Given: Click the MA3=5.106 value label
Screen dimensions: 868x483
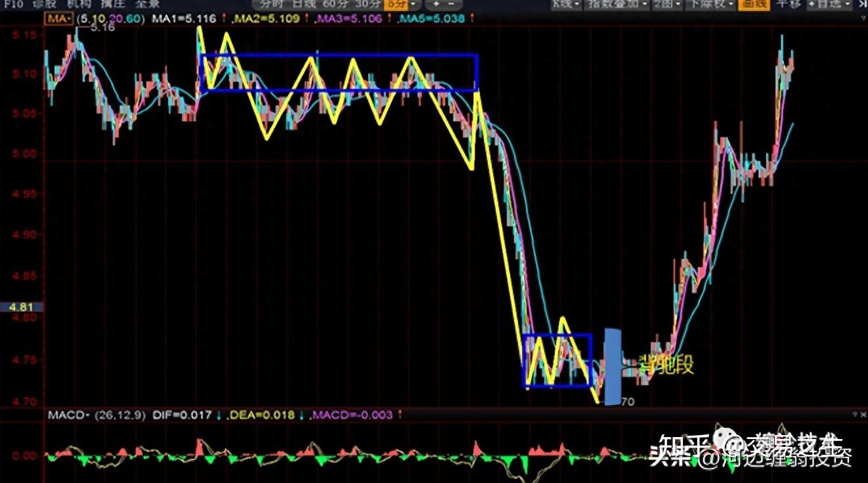Looking at the screenshot, I should click(x=349, y=19).
